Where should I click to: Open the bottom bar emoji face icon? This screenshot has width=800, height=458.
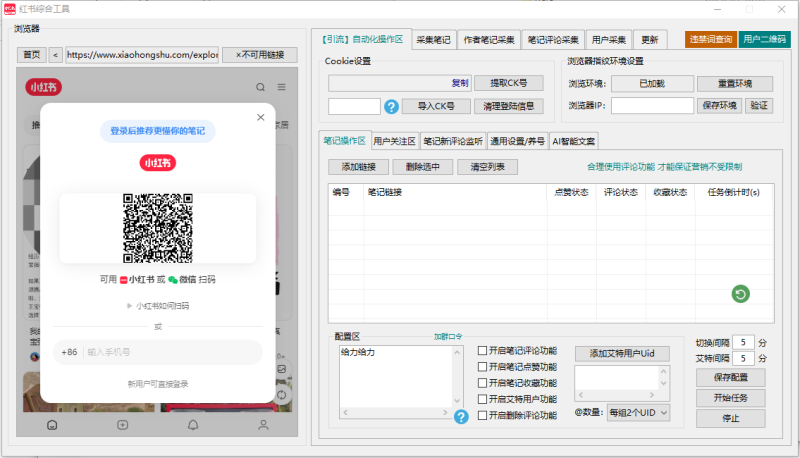coord(52,425)
